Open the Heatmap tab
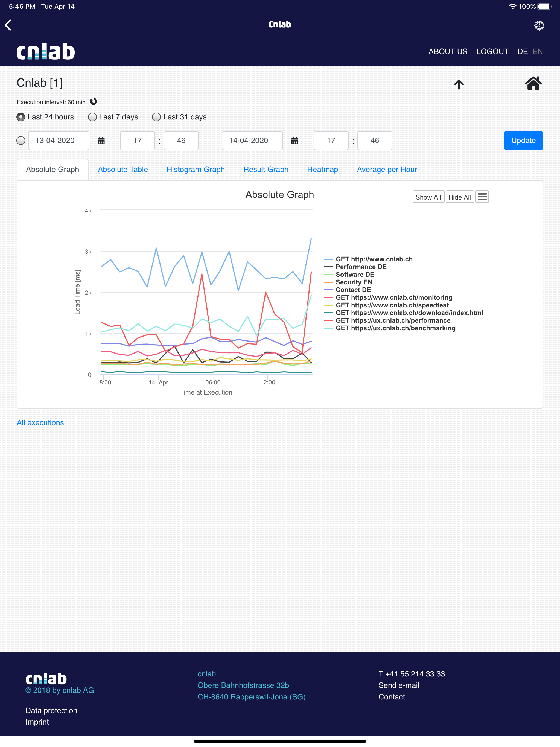The height and width of the screenshot is (747, 560). click(x=323, y=170)
